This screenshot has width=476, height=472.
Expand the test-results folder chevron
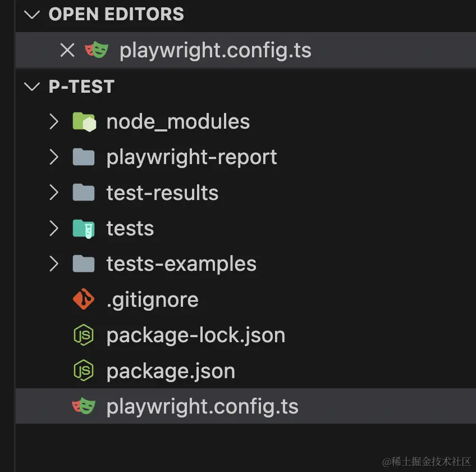tap(54, 193)
